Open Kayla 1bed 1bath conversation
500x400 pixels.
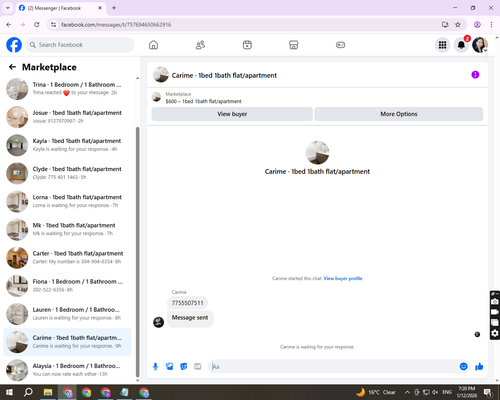coord(68,145)
